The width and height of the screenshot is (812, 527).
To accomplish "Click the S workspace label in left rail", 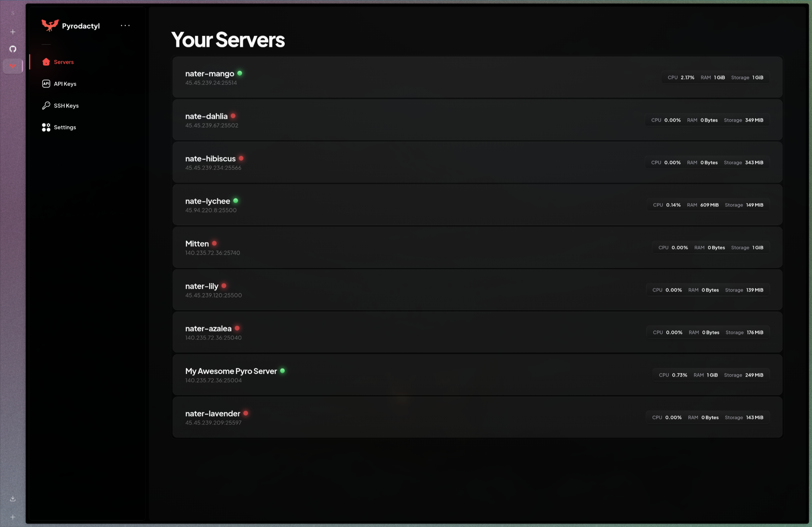I will pyautogui.click(x=13, y=13).
